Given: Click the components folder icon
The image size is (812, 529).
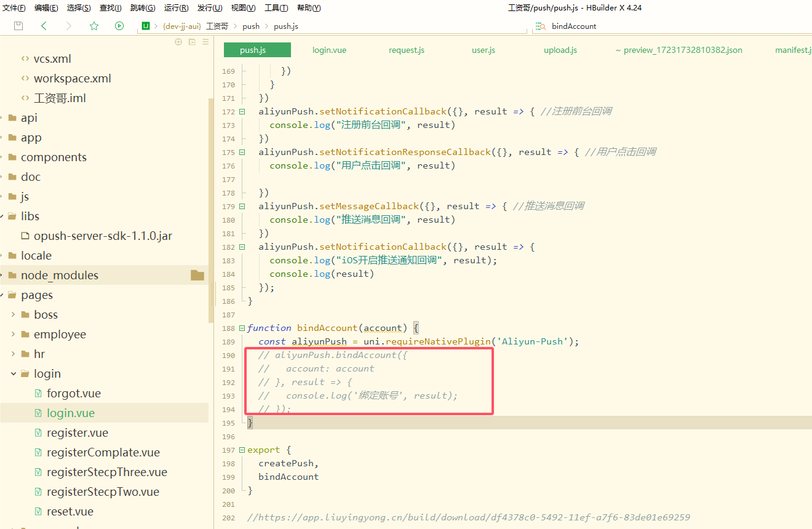Looking at the screenshot, I should (12, 157).
